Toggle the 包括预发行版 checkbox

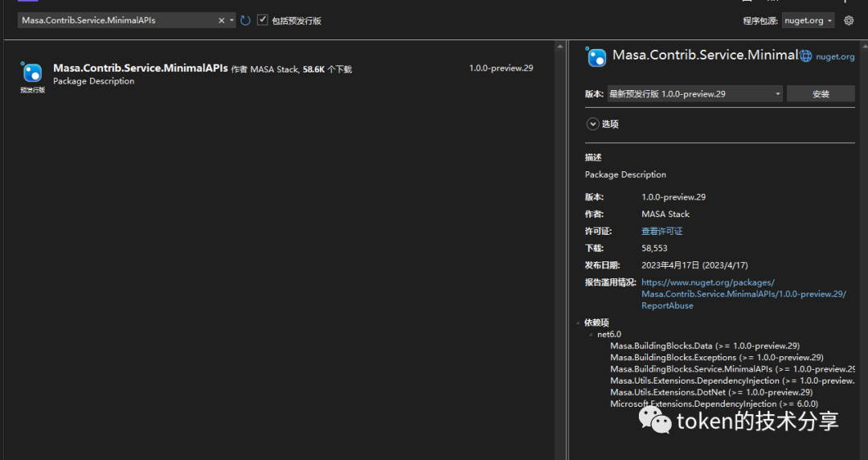click(x=263, y=20)
